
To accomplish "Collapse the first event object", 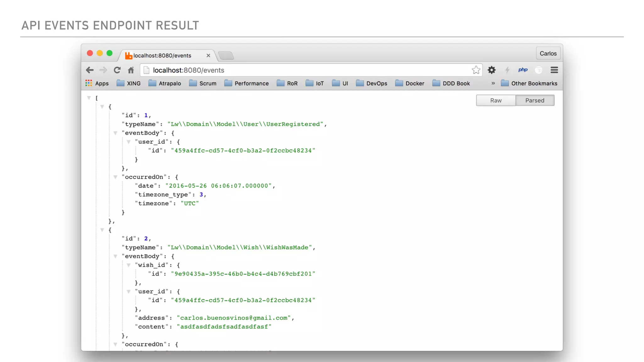I will (x=102, y=107).
